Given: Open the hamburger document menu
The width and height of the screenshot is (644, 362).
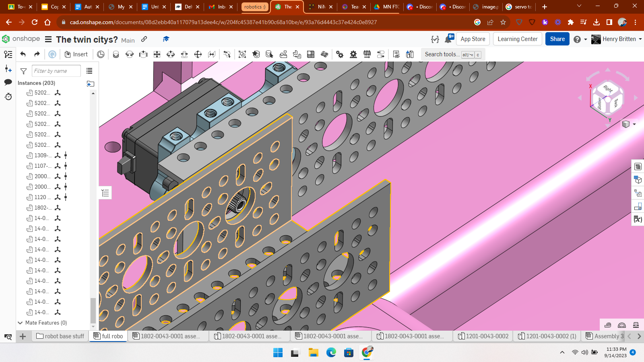Looking at the screenshot, I should pos(48,39).
